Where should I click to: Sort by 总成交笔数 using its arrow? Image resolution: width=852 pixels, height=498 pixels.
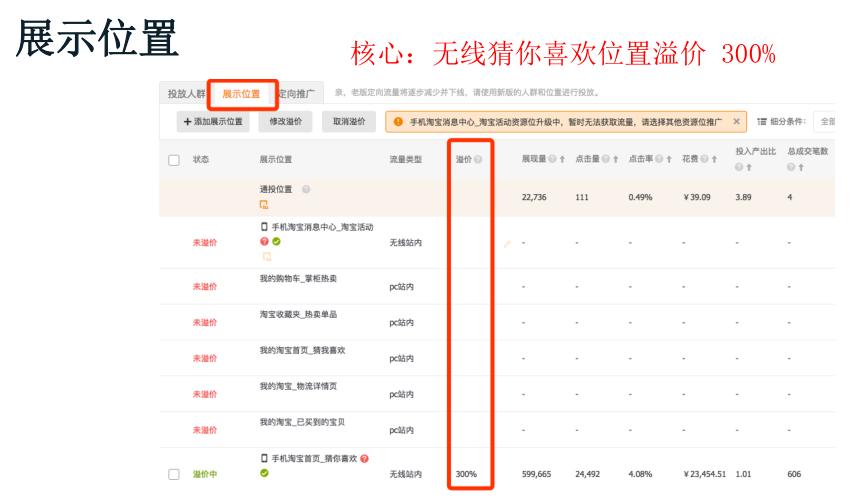(x=801, y=167)
